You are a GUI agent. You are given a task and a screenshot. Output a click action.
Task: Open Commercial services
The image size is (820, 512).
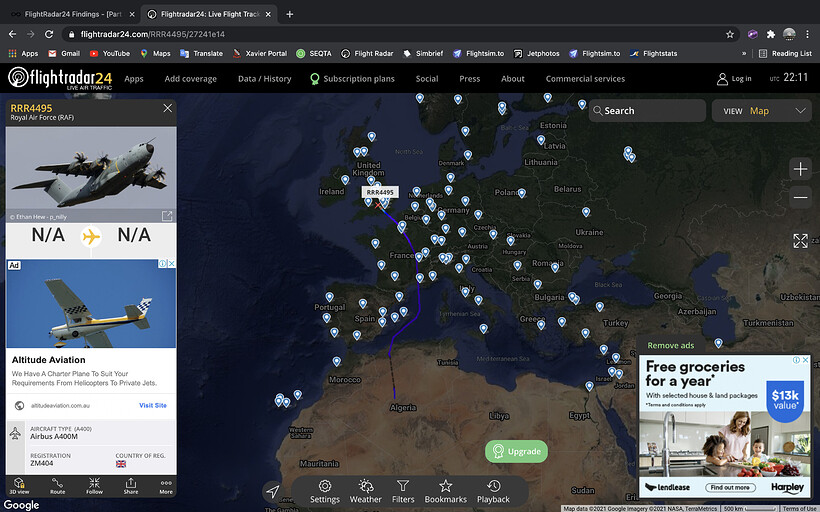coord(585,79)
